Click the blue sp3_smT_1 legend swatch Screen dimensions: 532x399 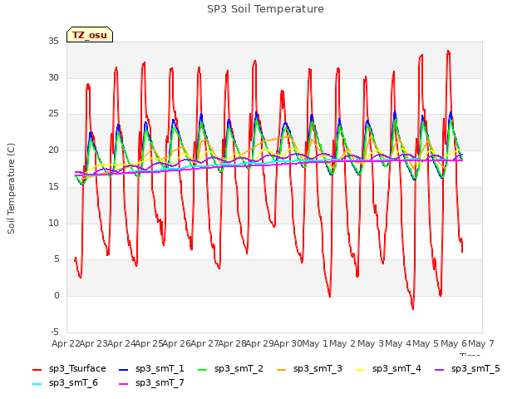click(x=124, y=369)
